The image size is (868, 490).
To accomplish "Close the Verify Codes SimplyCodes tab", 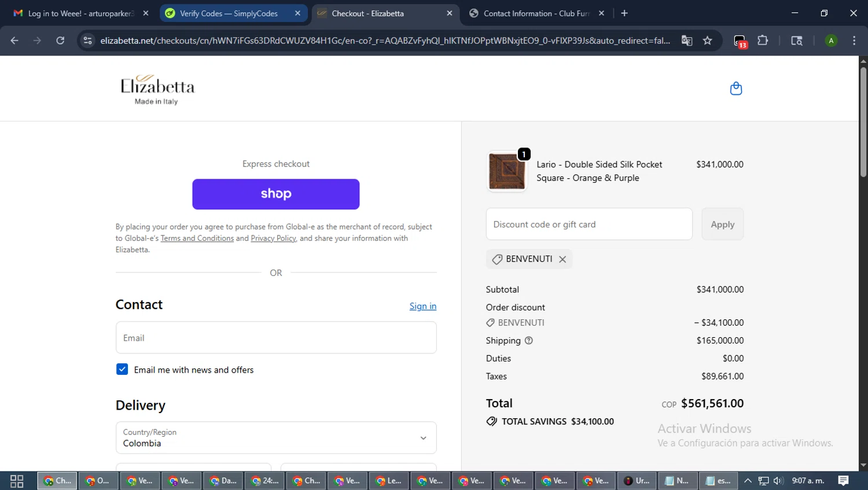I will click(x=297, y=13).
